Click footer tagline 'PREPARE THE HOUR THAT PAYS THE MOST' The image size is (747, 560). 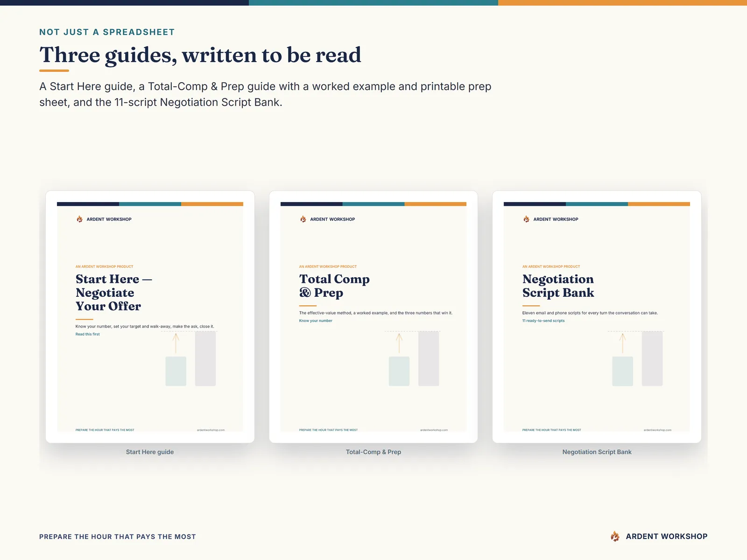tap(118, 537)
